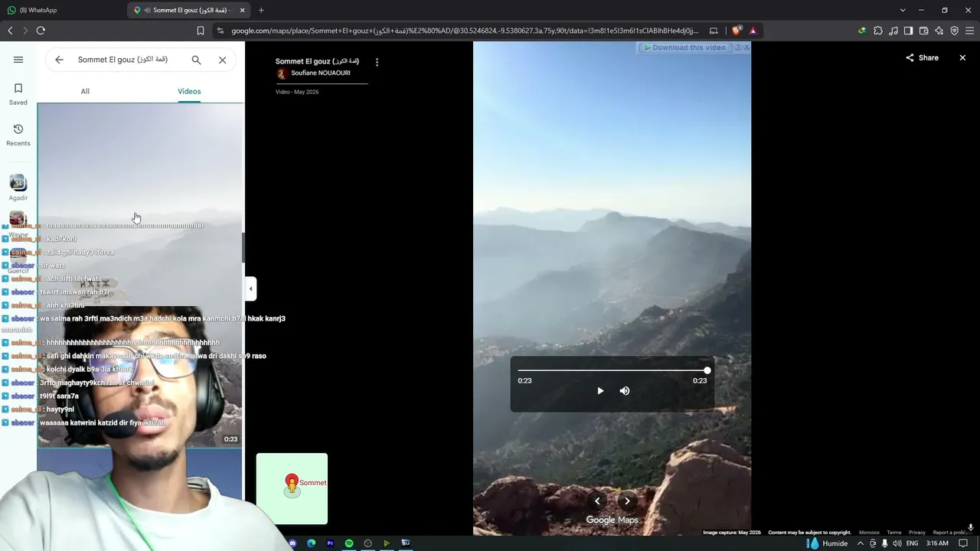Share this video
The height and width of the screenshot is (551, 980).
(x=922, y=58)
